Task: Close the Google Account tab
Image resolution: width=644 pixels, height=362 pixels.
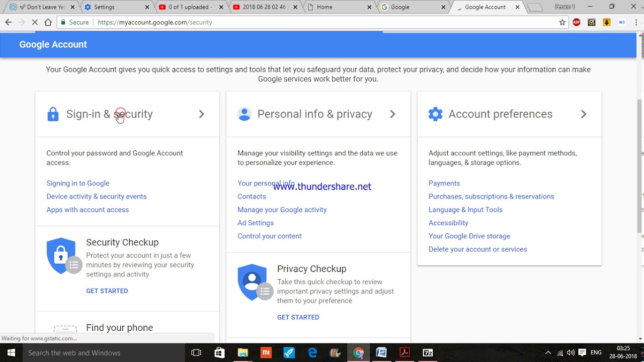Action: [518, 7]
